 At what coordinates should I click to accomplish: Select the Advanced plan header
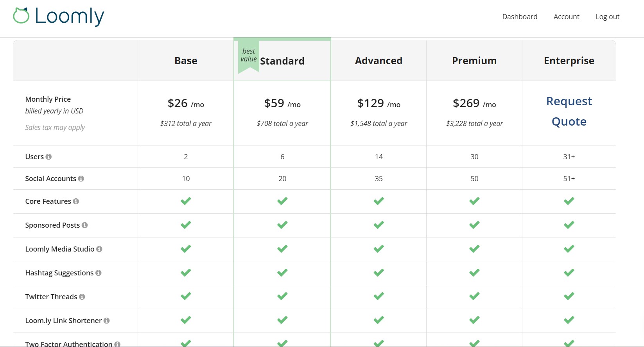point(379,61)
